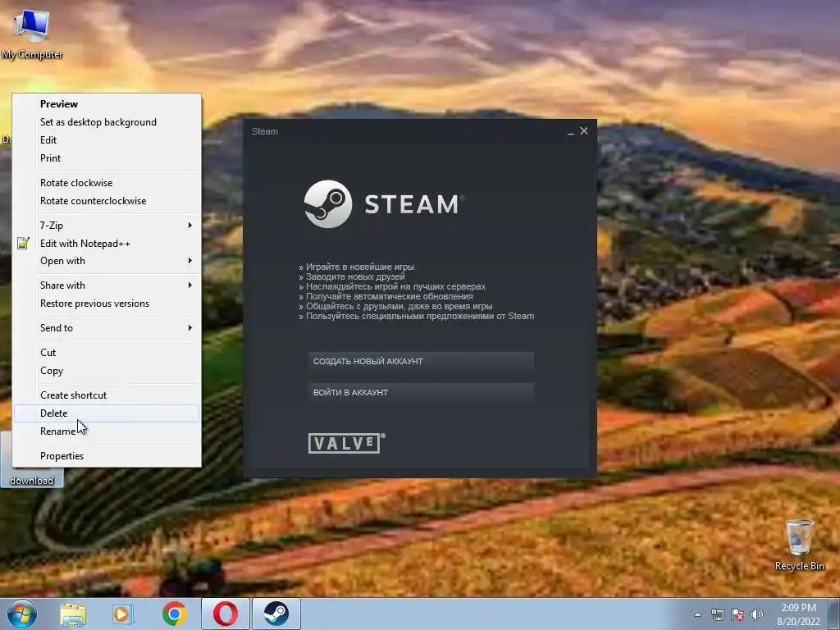Choose Rename in the context menu
Viewport: 840px width, 630px height.
point(107,431)
